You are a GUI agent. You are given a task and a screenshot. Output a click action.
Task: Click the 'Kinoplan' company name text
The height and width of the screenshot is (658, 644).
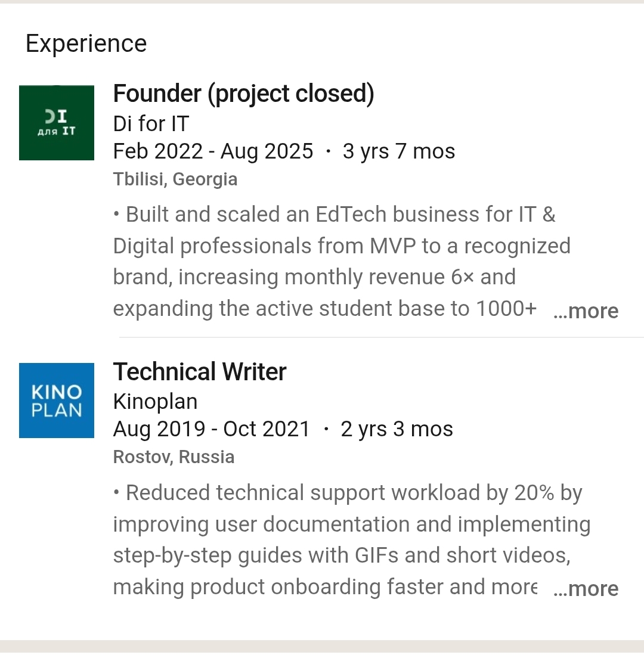click(x=155, y=402)
